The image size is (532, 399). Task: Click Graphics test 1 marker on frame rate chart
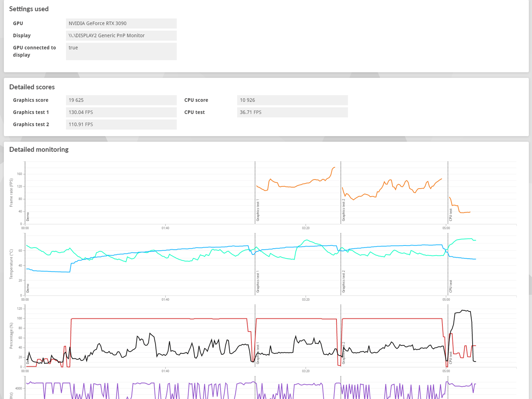coord(258,210)
